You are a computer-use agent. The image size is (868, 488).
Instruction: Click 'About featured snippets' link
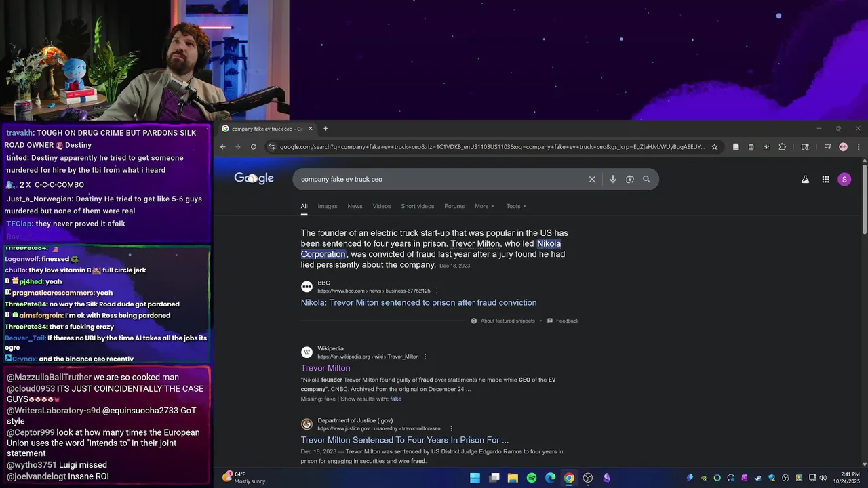(502, 321)
